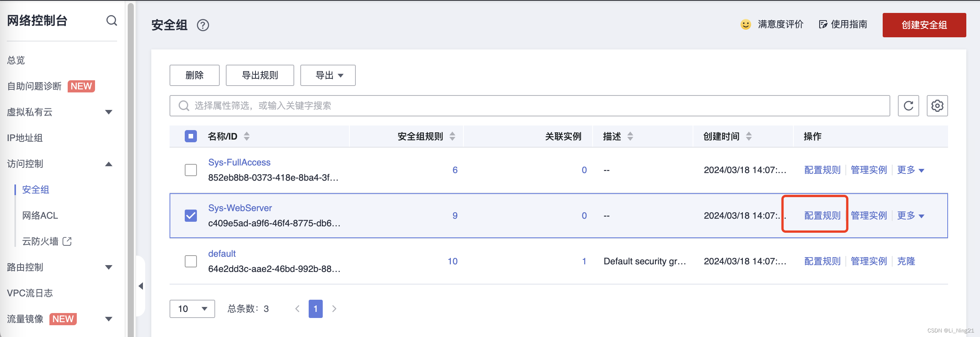The image size is (980, 337).
Task: Click 管理实例 for default group
Action: pos(869,261)
